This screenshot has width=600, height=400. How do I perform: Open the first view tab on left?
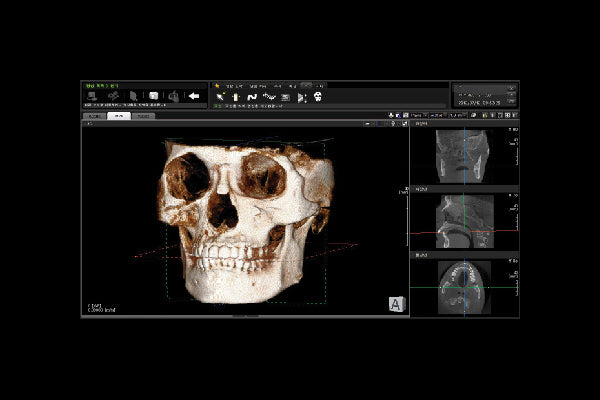click(x=94, y=116)
